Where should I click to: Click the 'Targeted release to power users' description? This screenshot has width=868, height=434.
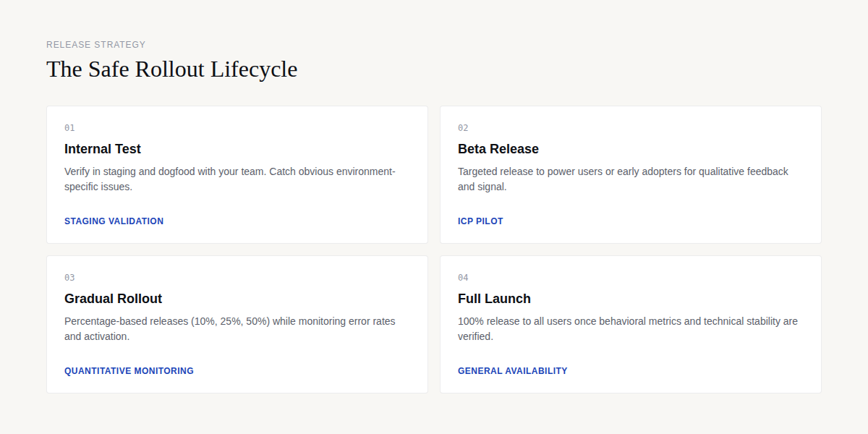coord(623,179)
